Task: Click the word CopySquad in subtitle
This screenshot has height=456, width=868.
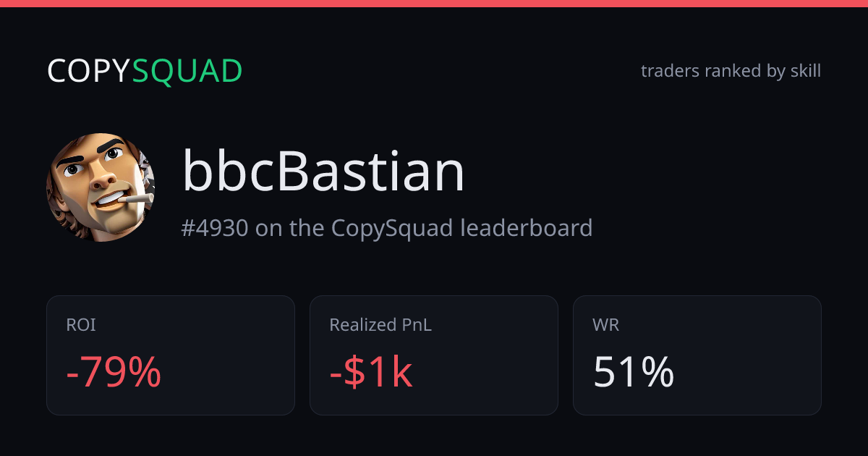Action: pos(393,228)
